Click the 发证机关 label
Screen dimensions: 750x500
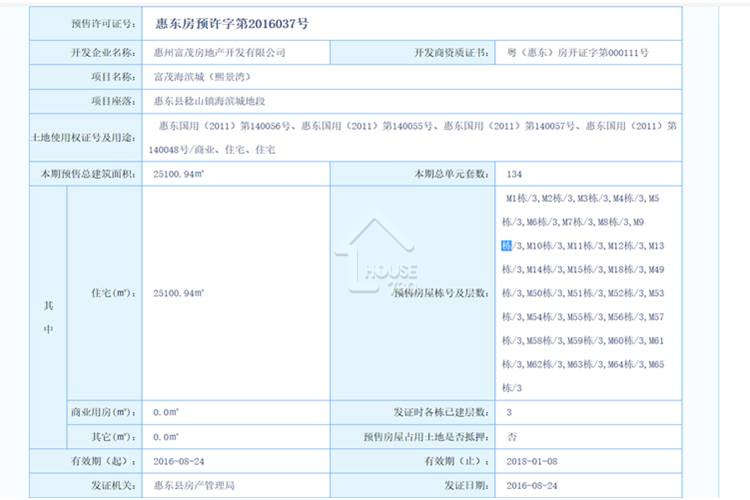click(113, 485)
